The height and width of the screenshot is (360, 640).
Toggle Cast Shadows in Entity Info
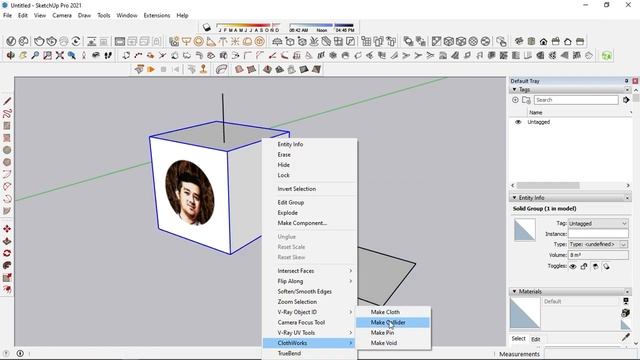tap(607, 267)
